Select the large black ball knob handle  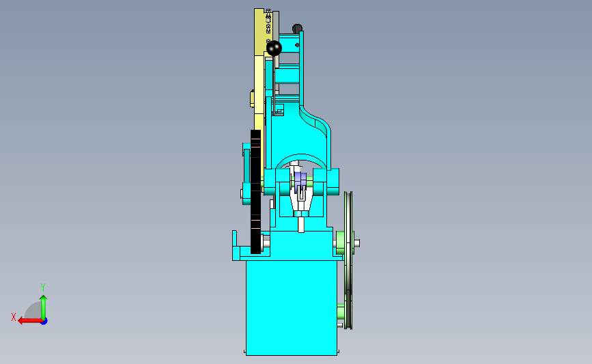point(274,48)
